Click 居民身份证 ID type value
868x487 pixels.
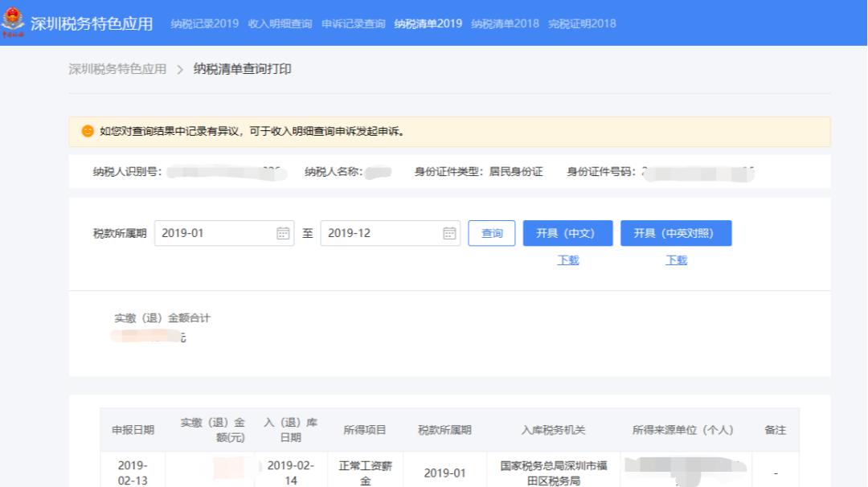pos(516,172)
